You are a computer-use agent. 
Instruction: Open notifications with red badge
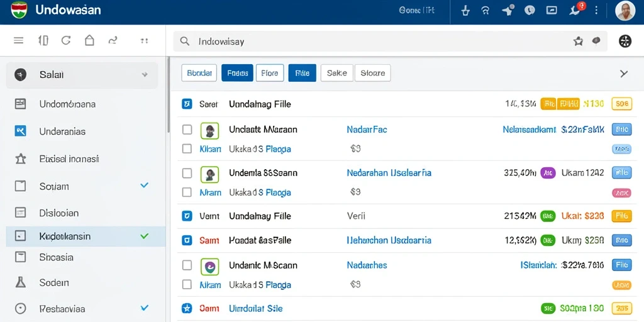tap(576, 9)
